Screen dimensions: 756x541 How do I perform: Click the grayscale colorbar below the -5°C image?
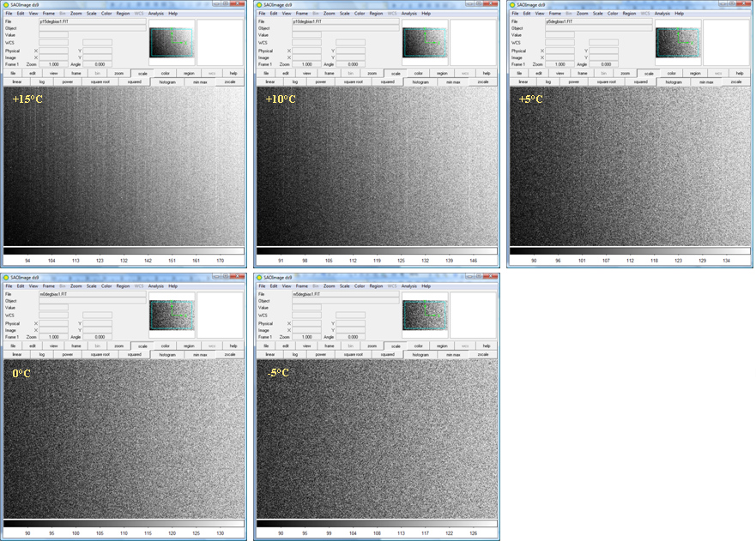377,524
